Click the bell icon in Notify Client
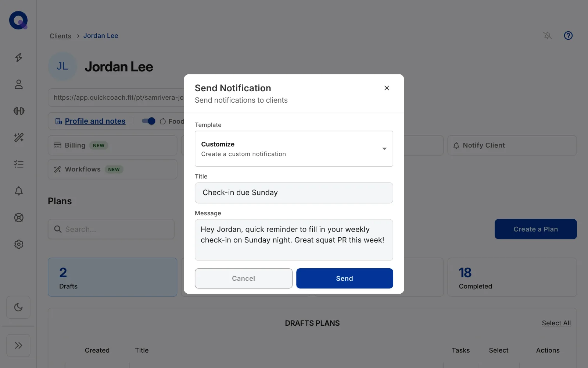The height and width of the screenshot is (368, 588). click(456, 145)
